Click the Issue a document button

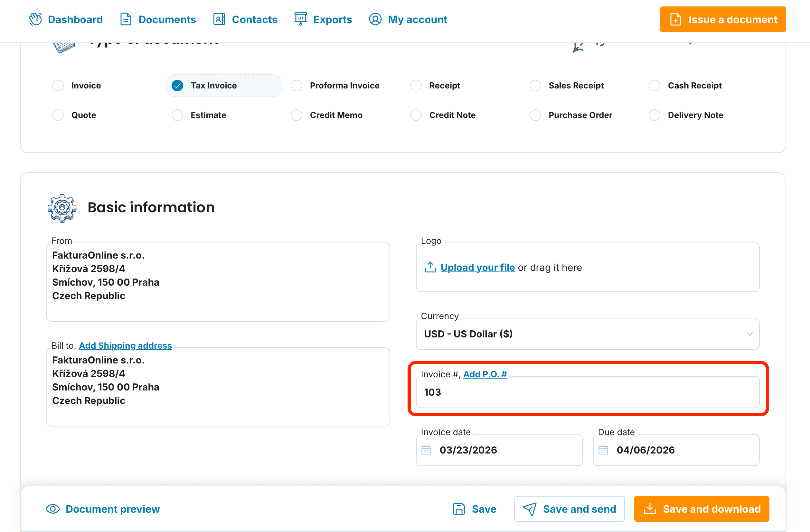pos(723,19)
